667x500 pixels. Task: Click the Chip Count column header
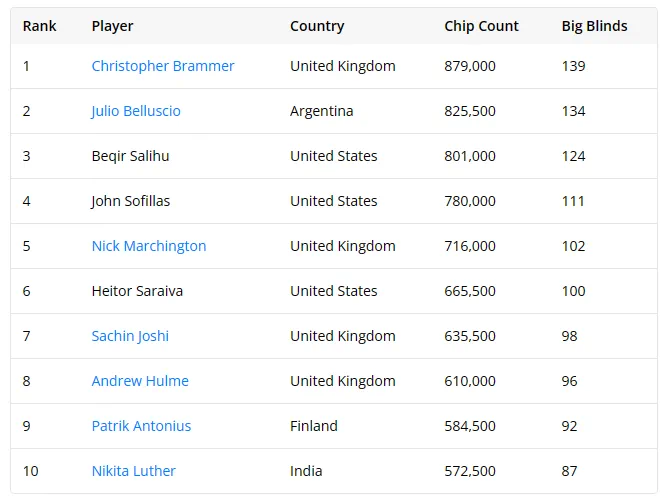481,26
